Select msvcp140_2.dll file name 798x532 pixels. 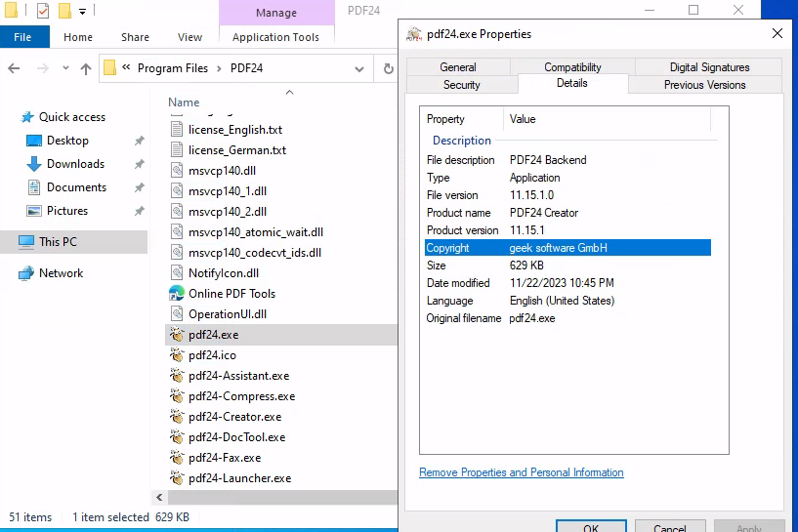(228, 212)
